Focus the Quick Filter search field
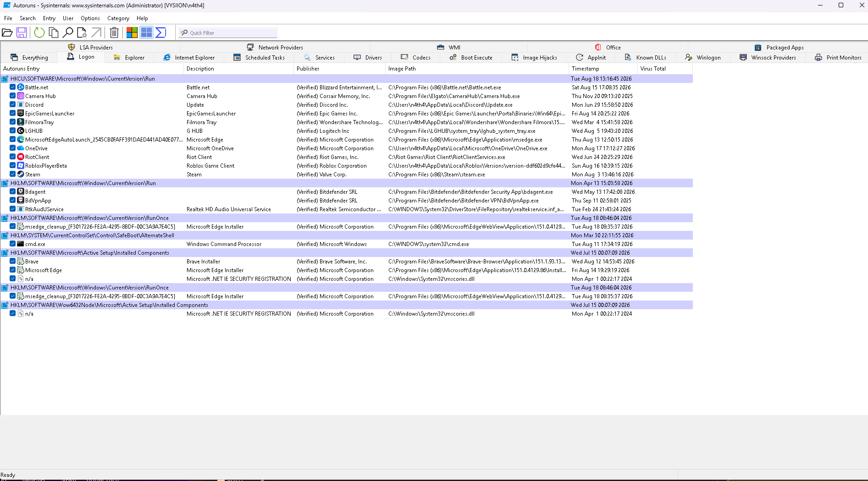The width and height of the screenshot is (868, 481). pos(228,33)
